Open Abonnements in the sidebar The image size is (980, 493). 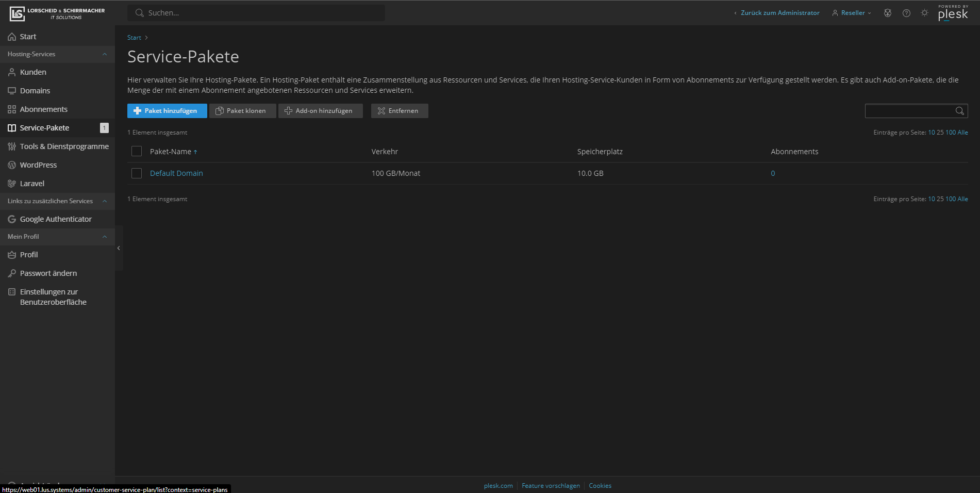tap(43, 109)
